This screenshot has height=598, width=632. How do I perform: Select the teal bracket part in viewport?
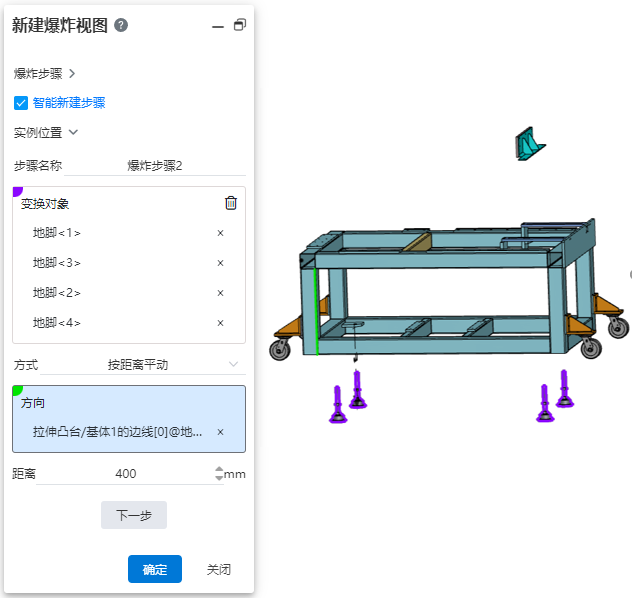coord(530,144)
